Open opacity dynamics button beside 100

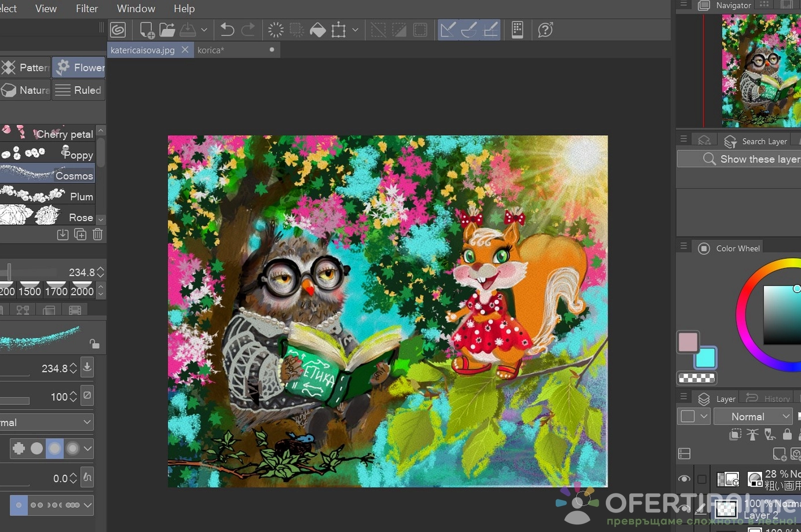point(87,395)
